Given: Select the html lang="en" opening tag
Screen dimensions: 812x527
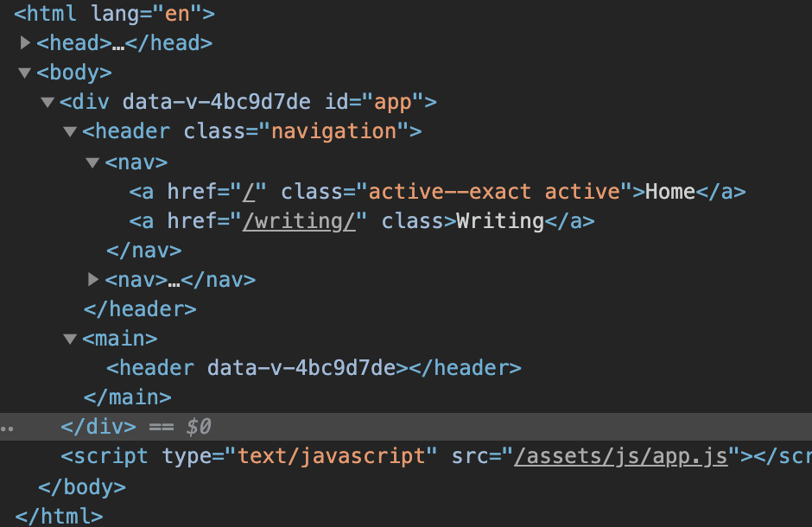Looking at the screenshot, I should tap(114, 14).
